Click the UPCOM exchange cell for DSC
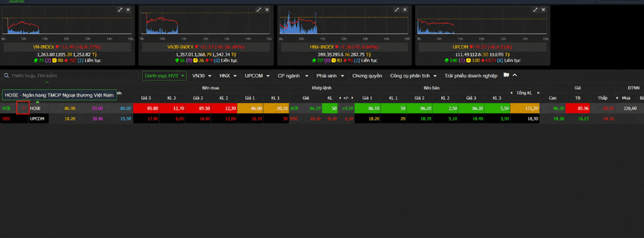The height and width of the screenshot is (238, 644). tap(38, 118)
